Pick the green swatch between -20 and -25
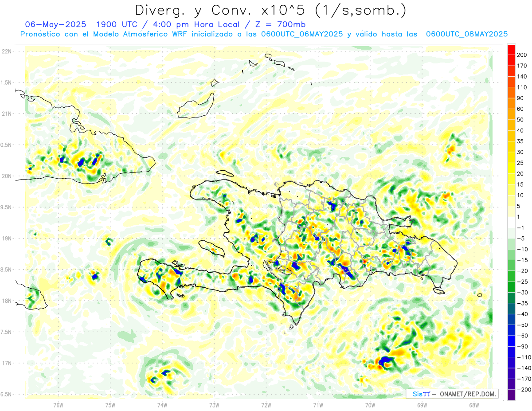532x411 pixels. tap(511, 276)
